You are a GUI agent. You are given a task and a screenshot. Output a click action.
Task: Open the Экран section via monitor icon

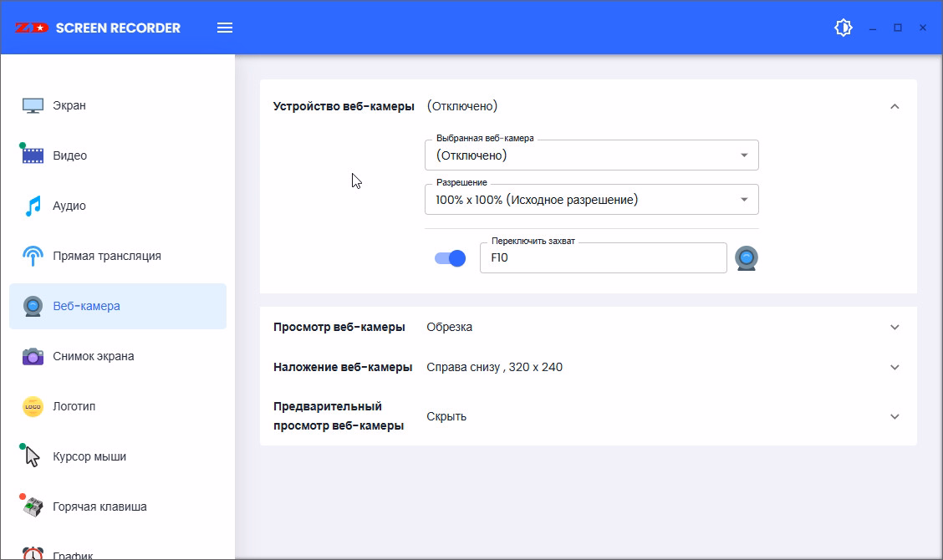(x=33, y=105)
